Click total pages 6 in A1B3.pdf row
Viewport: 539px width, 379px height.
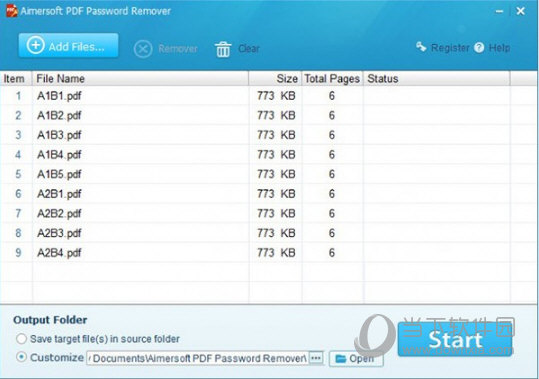coord(332,135)
